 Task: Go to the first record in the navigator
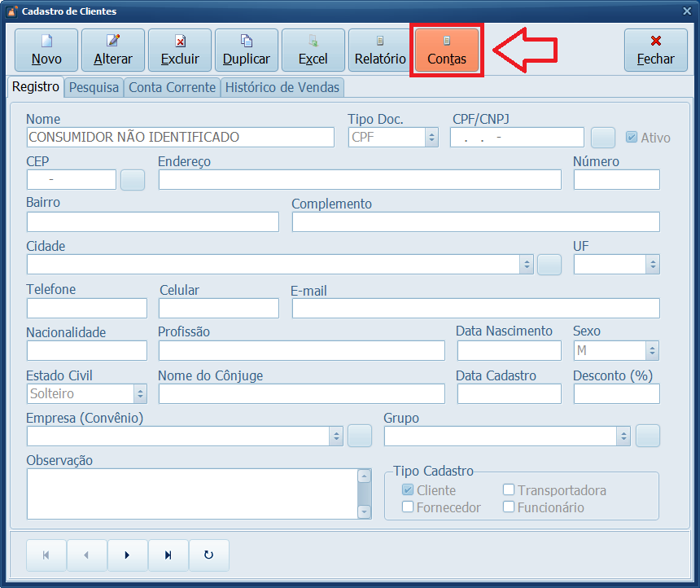46,555
